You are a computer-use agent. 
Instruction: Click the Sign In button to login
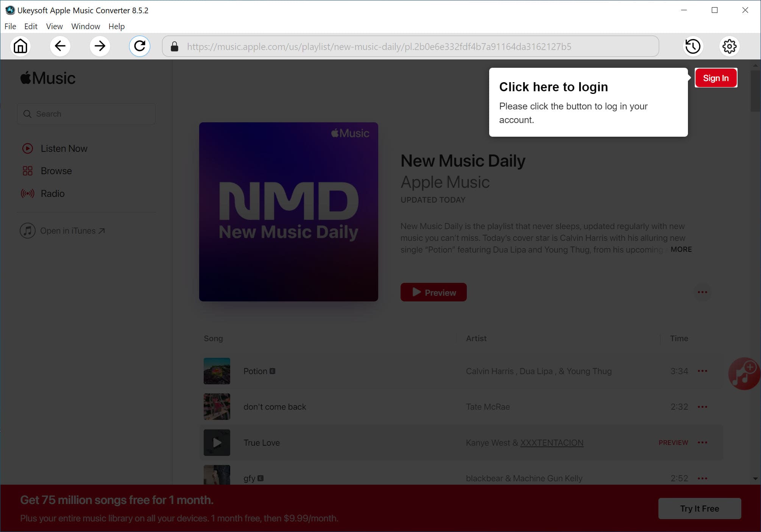click(x=715, y=78)
